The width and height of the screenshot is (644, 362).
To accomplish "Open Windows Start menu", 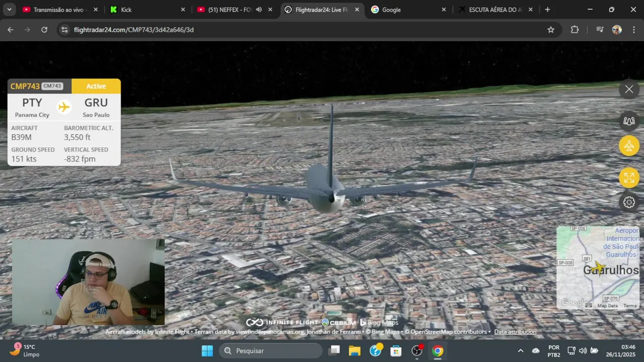I will click(x=207, y=350).
